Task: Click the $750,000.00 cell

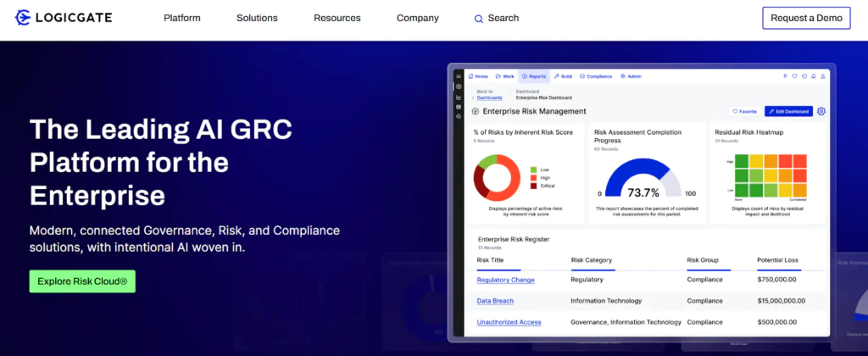Action: coord(776,280)
